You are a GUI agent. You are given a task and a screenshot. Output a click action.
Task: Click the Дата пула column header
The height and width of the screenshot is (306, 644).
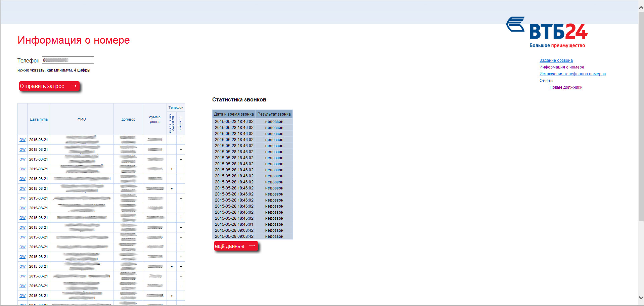[x=39, y=119]
